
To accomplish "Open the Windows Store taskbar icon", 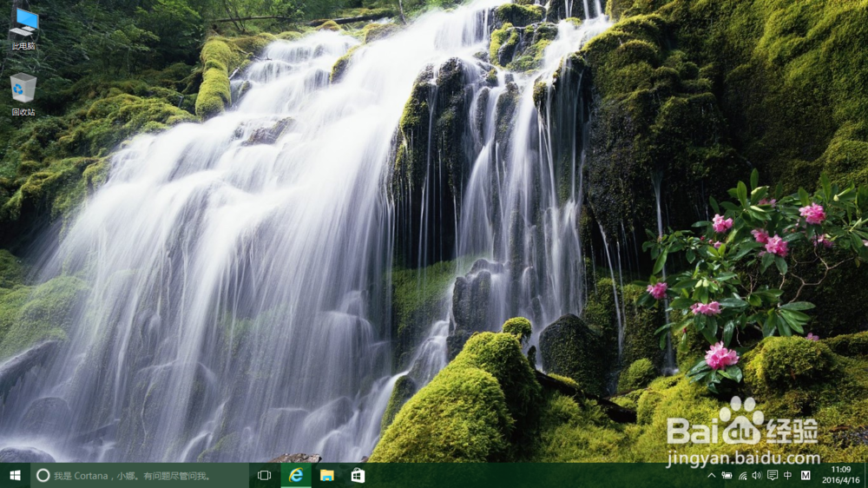I will tap(358, 475).
